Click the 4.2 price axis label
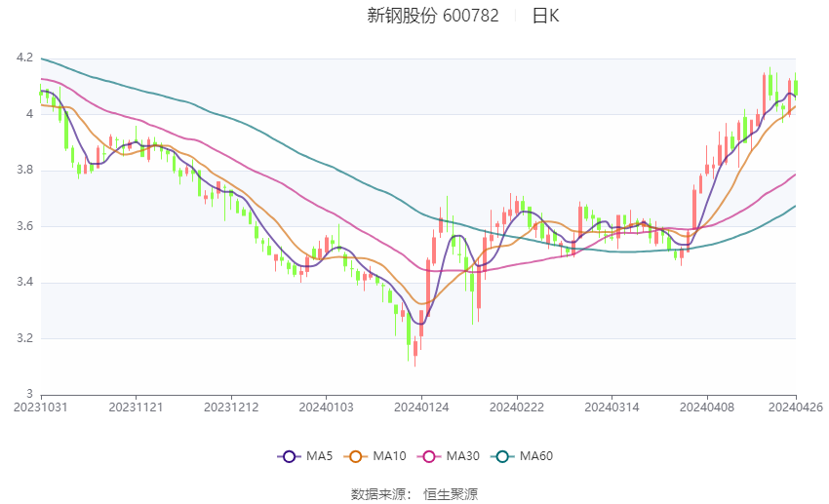 coord(23,58)
